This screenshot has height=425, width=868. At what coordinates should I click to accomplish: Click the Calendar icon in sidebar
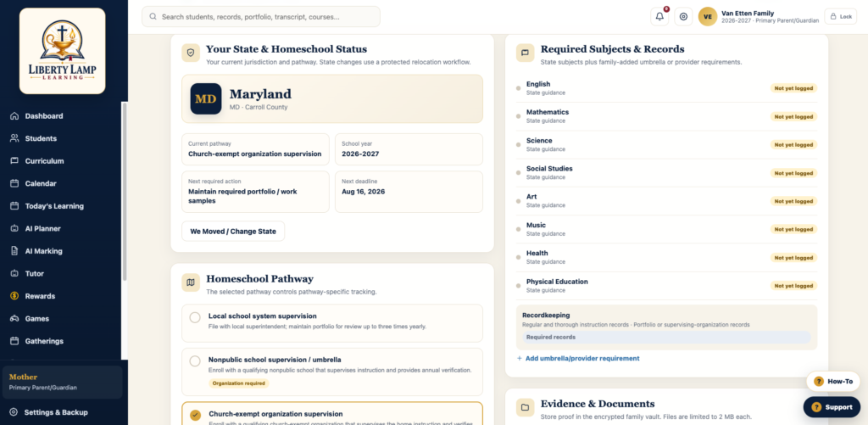(x=14, y=183)
